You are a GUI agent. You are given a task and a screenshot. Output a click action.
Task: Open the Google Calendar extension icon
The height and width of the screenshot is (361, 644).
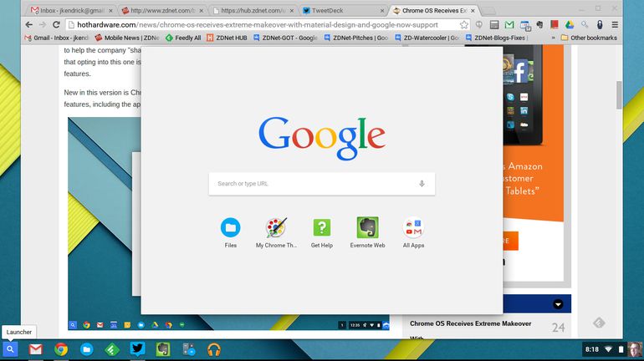(525, 25)
